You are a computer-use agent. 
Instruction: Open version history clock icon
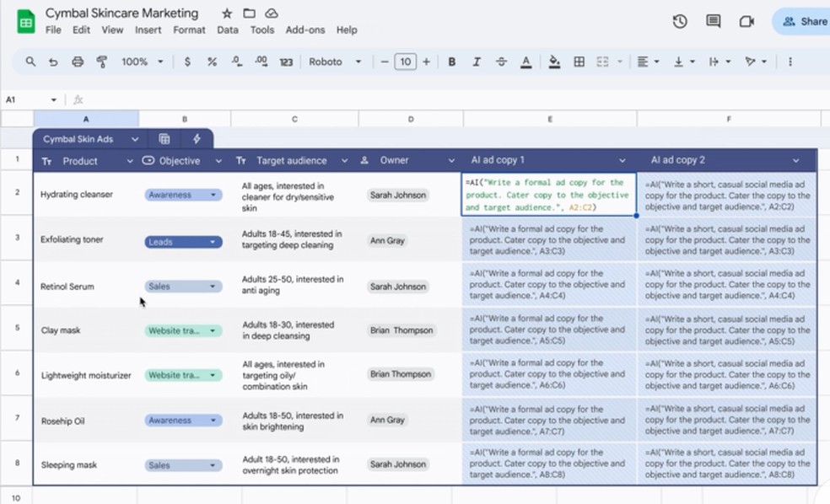(x=680, y=22)
